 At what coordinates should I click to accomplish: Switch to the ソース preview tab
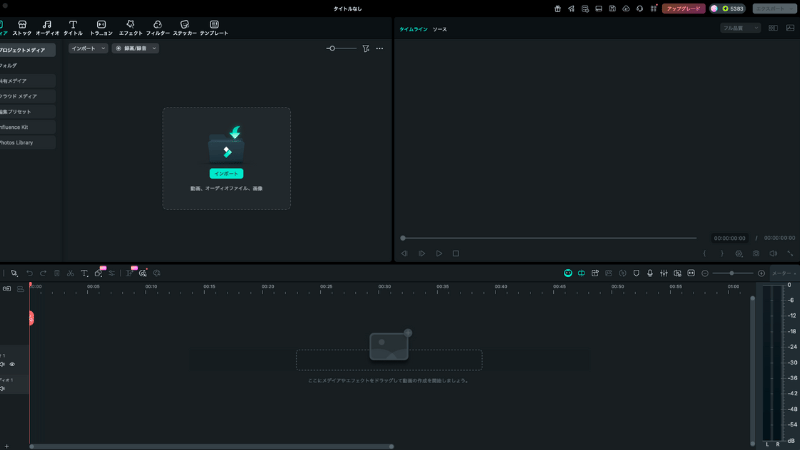[440, 29]
